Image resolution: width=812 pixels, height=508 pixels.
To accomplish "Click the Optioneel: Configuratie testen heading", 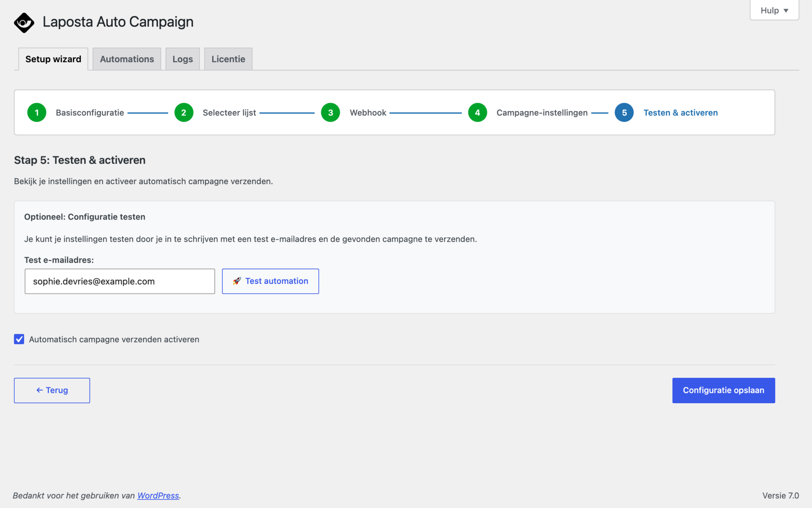I will click(x=85, y=217).
